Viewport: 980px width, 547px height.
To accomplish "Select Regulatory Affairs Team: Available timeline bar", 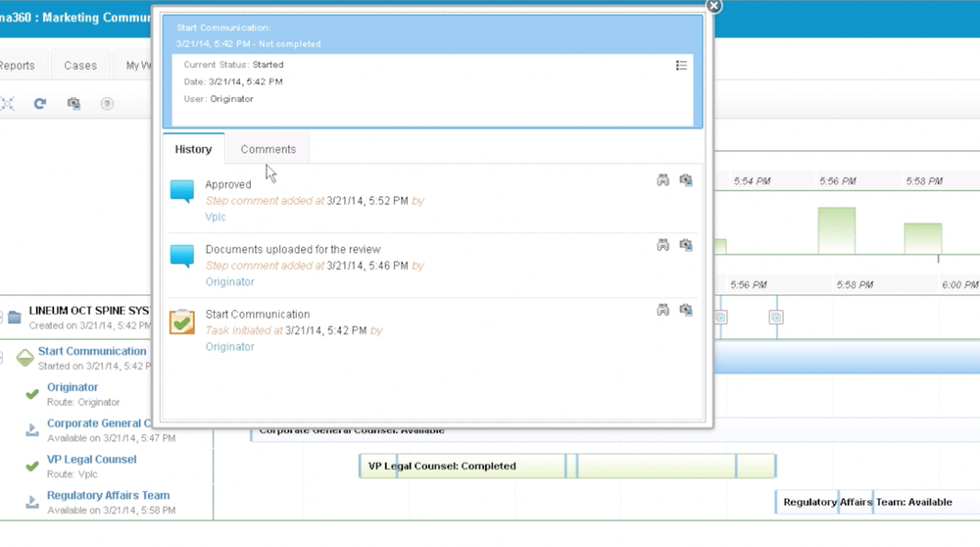I will [x=877, y=502].
